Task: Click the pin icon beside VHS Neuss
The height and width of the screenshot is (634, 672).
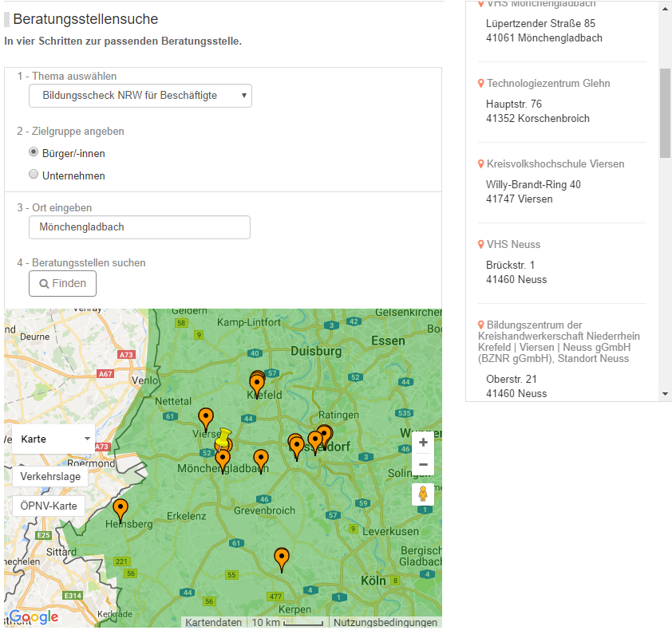Action: [481, 245]
